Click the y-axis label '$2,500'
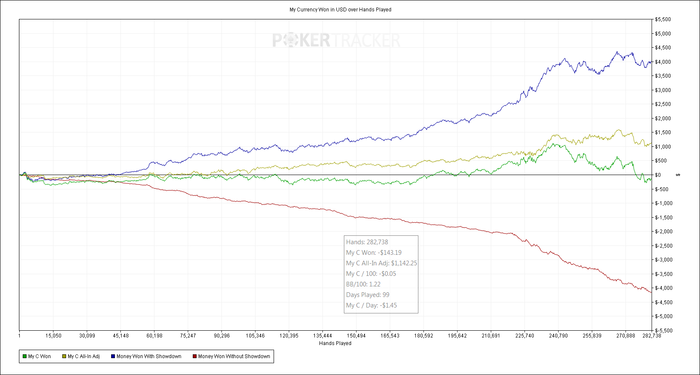 coord(662,104)
